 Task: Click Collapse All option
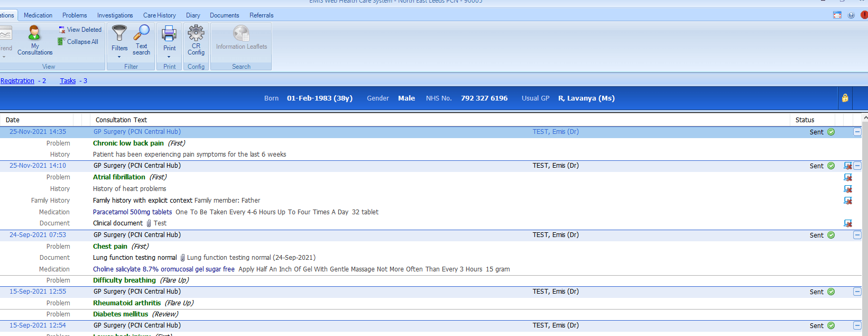pyautogui.click(x=78, y=42)
